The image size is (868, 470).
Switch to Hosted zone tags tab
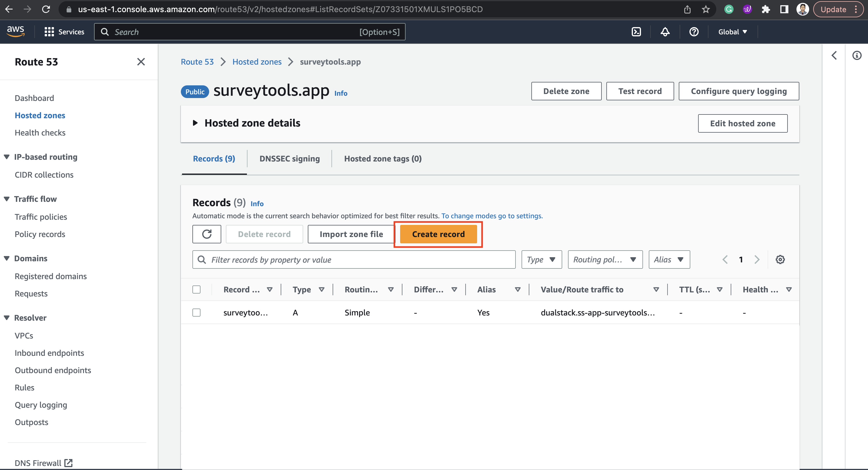[383, 159]
